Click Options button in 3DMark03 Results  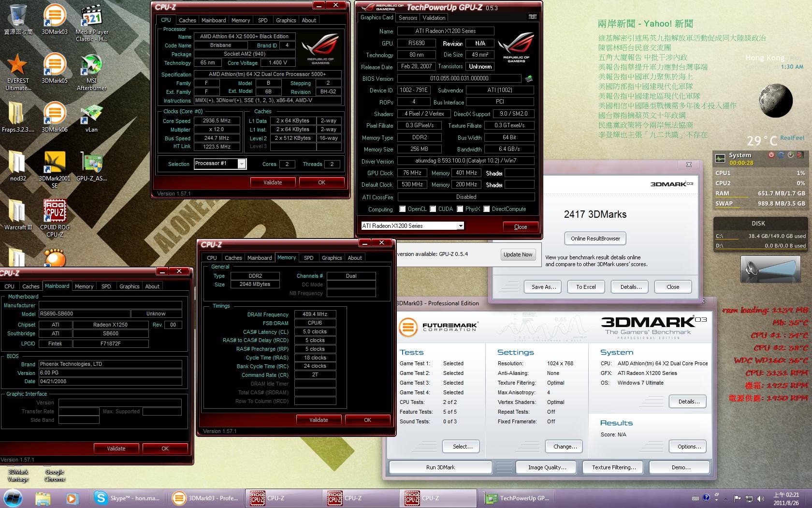pos(688,447)
